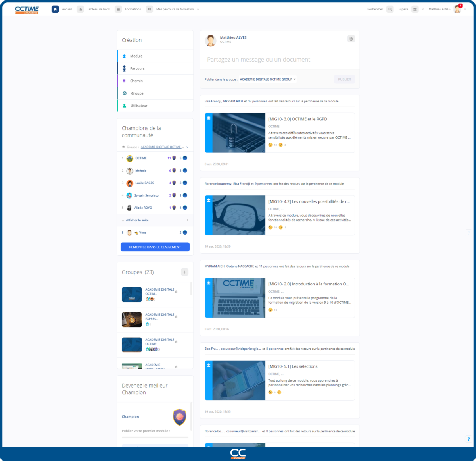Click Lucile BAGES avatar in ranking
This screenshot has width=476, height=461.
(x=130, y=183)
